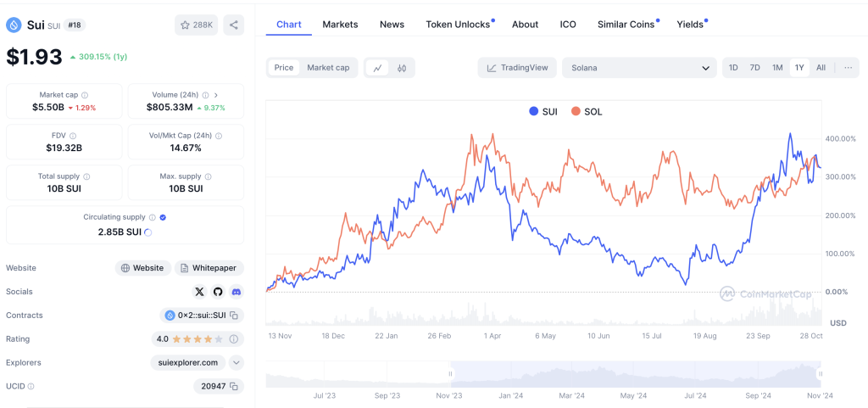Expand Volume (24h) details arrow
Screen dimensions: 868x408
[216, 95]
